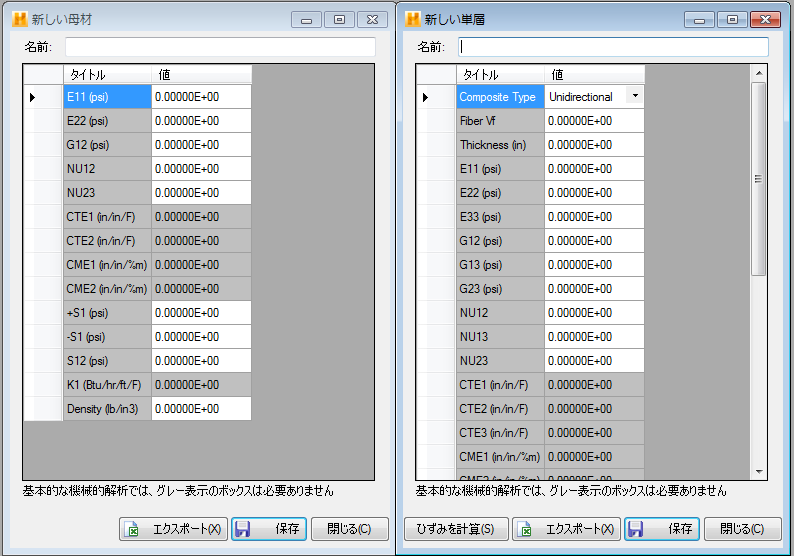Click the E11 (psi) title cell in 新しい母材
Viewport: 794px width, 556px height.
tap(107, 97)
